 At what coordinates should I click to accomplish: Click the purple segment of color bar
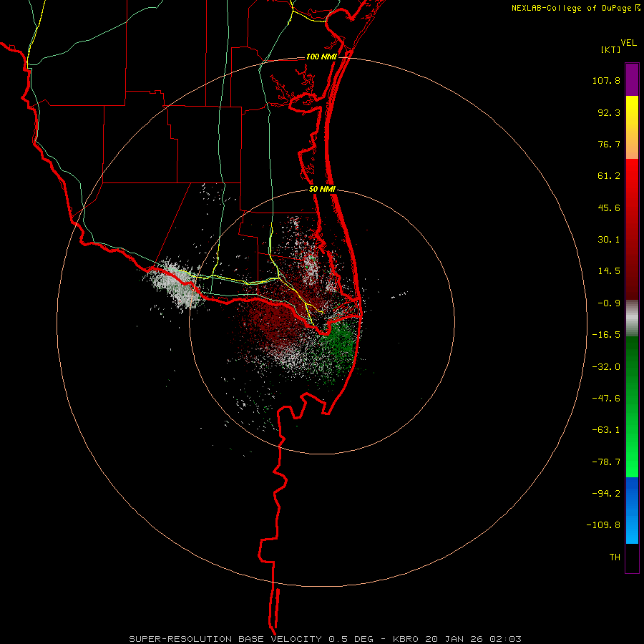tap(632, 79)
